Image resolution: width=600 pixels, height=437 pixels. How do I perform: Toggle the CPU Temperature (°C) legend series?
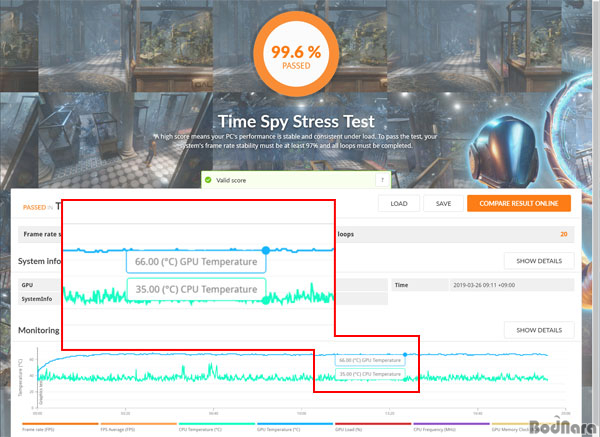coord(217,427)
